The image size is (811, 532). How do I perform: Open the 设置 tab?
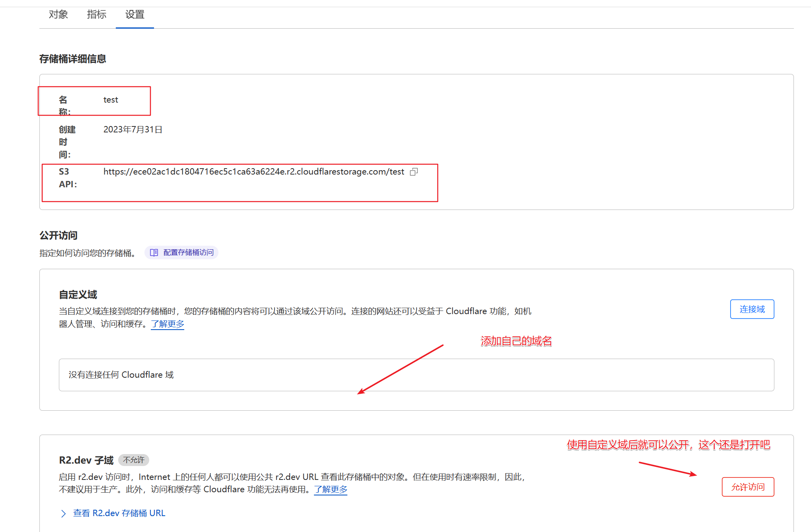tap(135, 15)
